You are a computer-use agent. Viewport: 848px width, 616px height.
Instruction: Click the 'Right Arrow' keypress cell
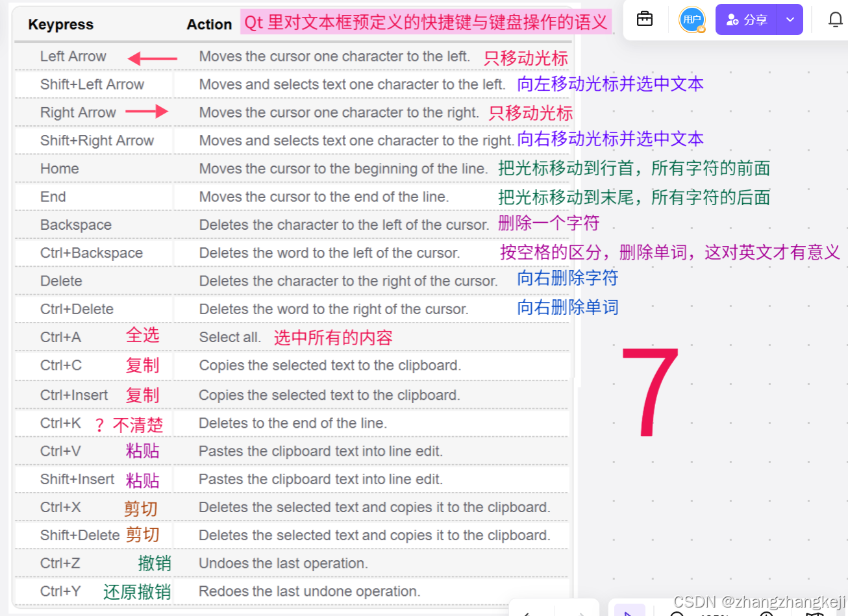click(x=78, y=112)
